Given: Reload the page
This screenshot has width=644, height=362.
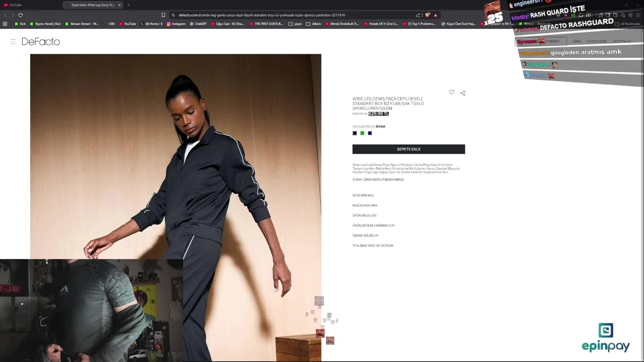Looking at the screenshot, I should click(x=21, y=15).
